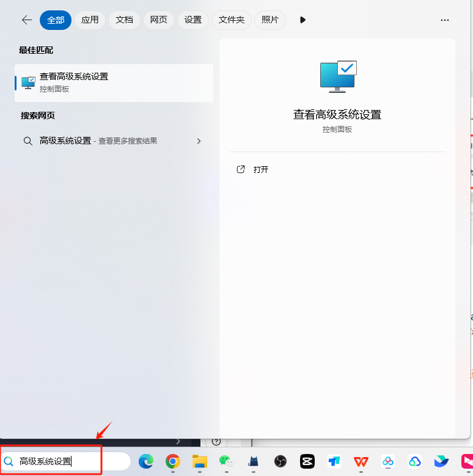Open WeChat from taskbar
Screen dimensions: 473x476
pos(227,461)
